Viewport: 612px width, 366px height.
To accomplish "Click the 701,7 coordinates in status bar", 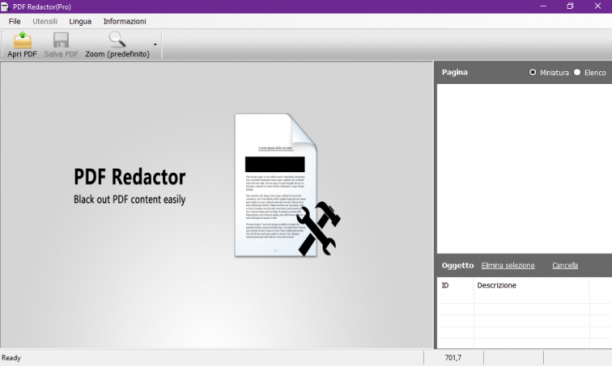I will coord(453,358).
